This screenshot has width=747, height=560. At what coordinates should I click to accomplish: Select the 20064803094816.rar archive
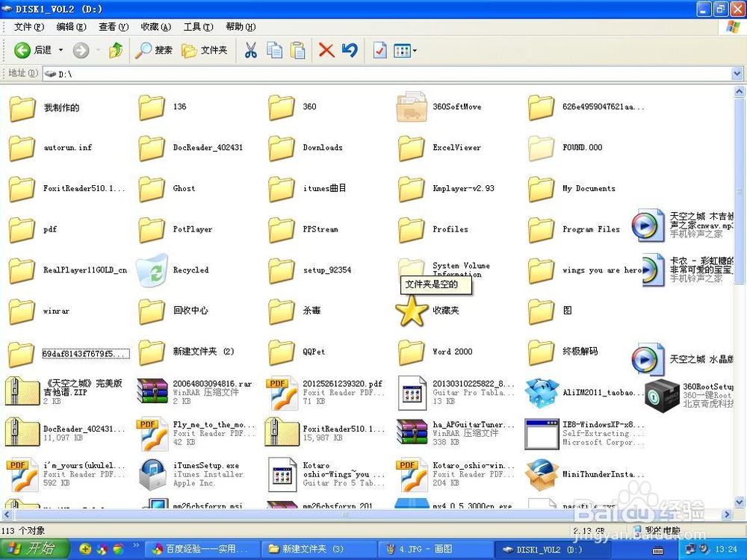point(194,393)
